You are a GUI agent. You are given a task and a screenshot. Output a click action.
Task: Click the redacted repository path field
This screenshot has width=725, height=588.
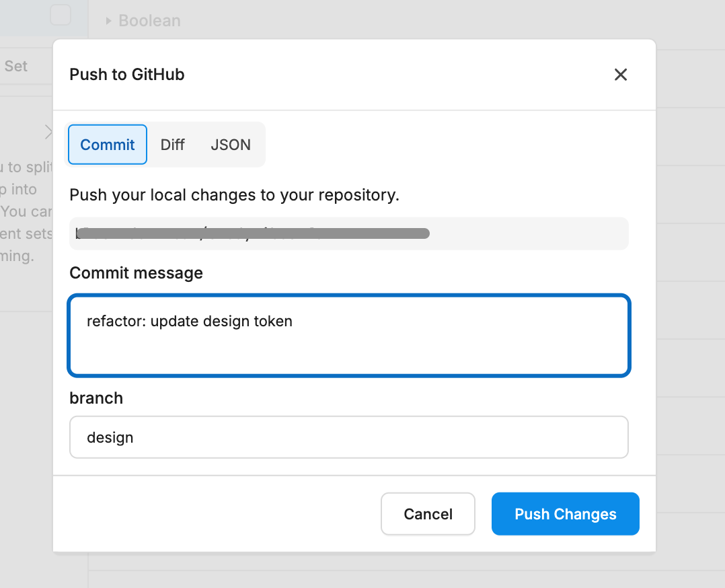click(349, 233)
